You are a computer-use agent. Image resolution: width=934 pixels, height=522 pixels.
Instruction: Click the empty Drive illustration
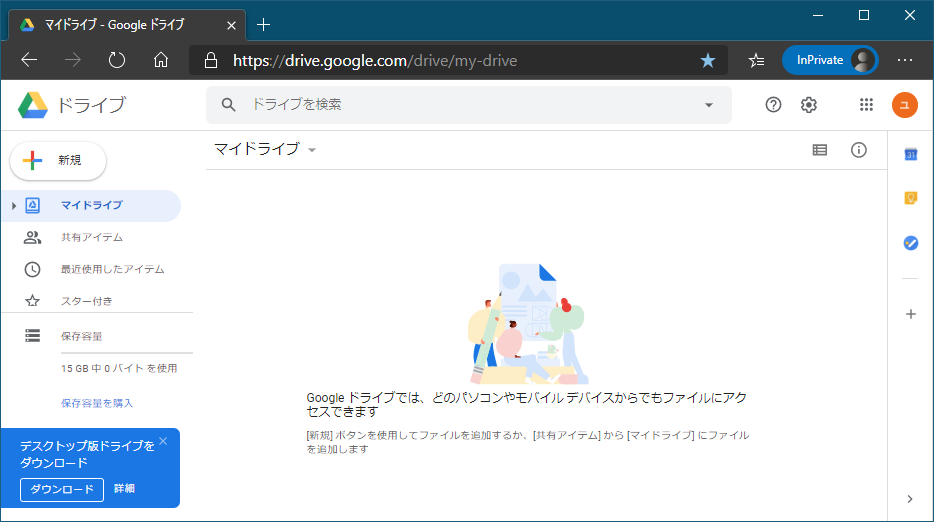528,324
